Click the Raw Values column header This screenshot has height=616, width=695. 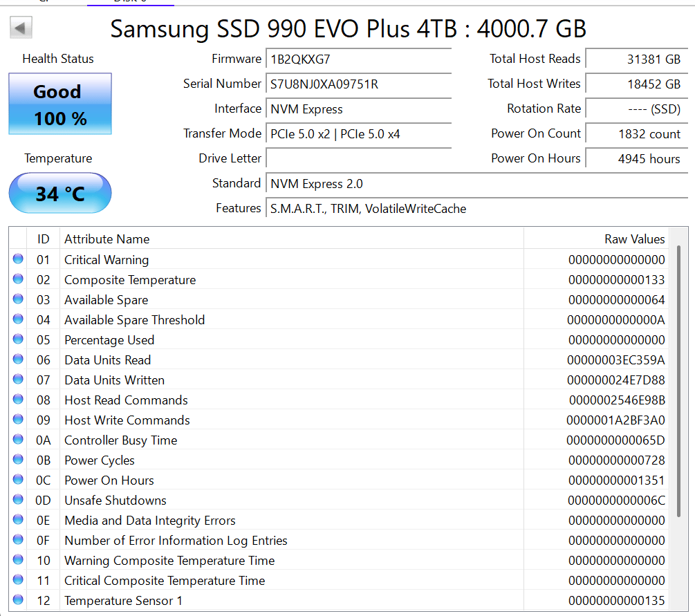click(x=597, y=239)
